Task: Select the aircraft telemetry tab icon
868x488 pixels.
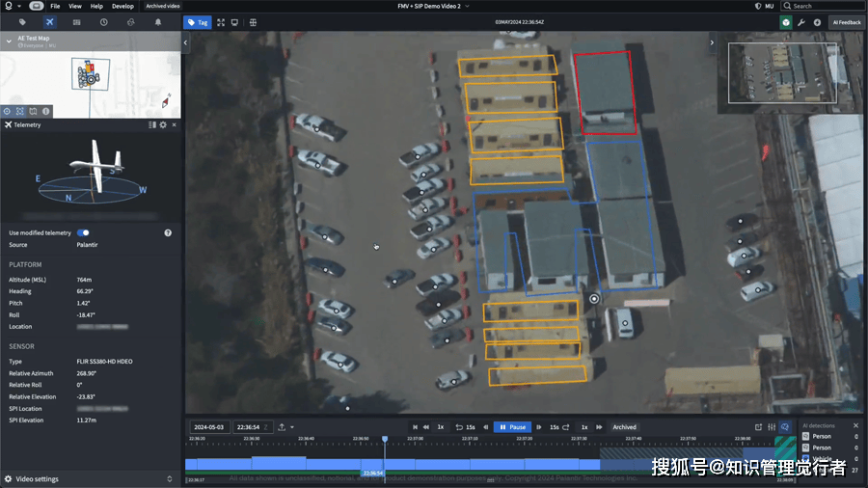Action: (50, 21)
